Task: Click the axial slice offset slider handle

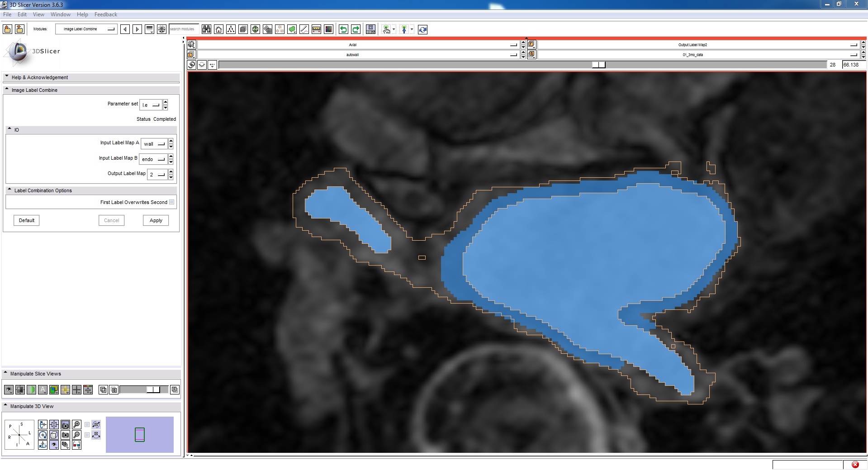Action: tap(598, 65)
